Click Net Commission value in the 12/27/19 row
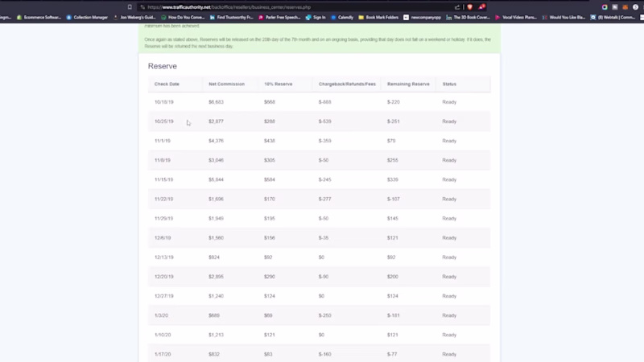 click(x=216, y=296)
